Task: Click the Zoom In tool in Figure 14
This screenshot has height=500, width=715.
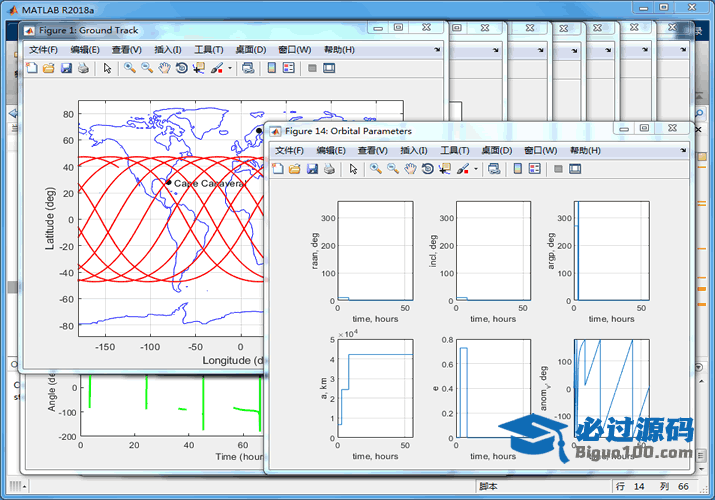Action: click(x=376, y=169)
